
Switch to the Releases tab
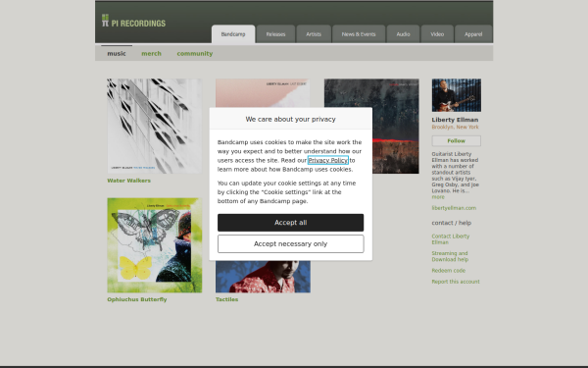click(x=275, y=34)
